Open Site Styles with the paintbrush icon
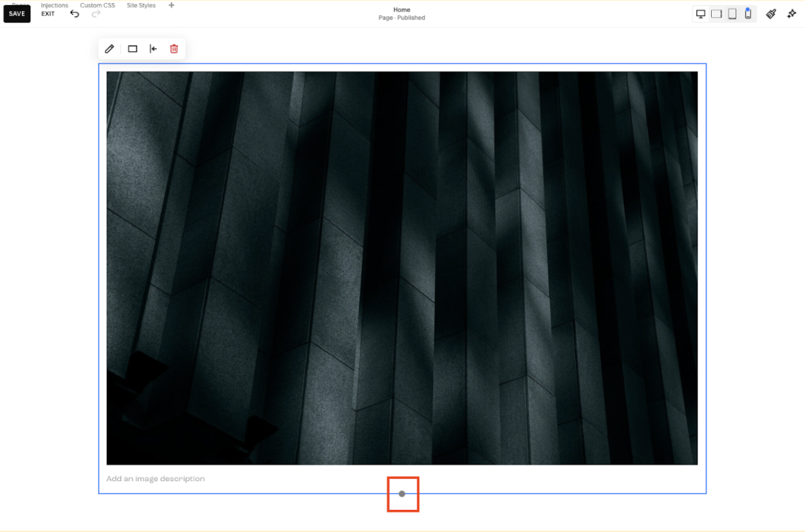This screenshot has height=532, width=805. 771,14
